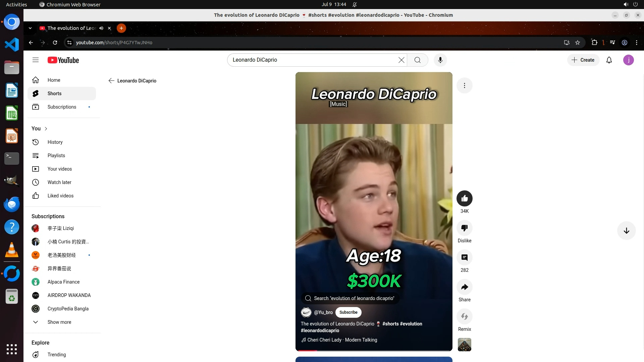Open Shorts in the sidebar

click(x=54, y=94)
